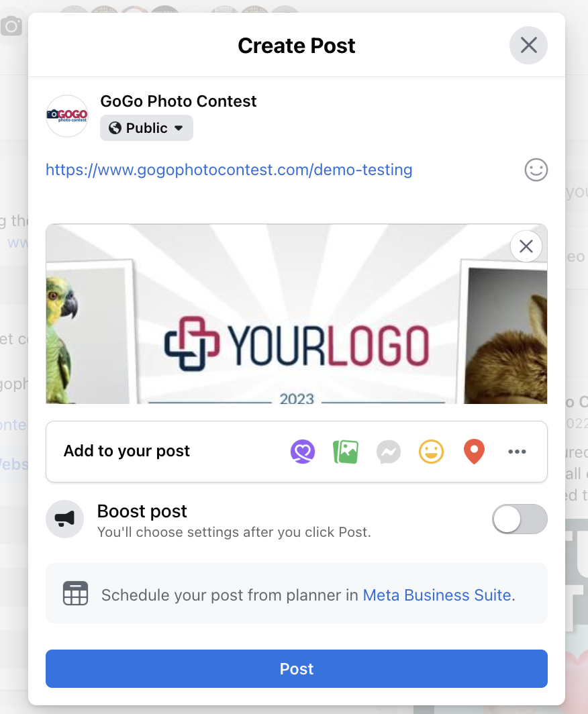Click the gogophotocontest.com demo-testing URL

[x=229, y=170]
